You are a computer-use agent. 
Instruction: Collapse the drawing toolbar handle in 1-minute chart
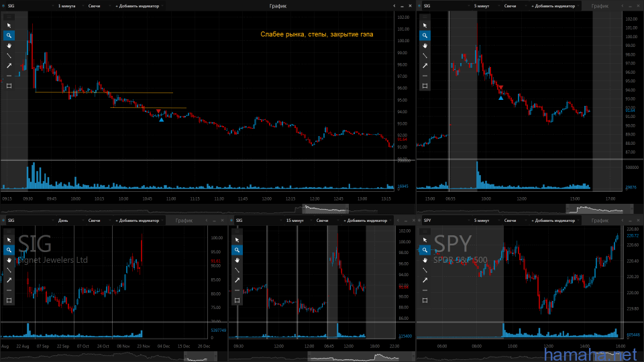pos(9,17)
